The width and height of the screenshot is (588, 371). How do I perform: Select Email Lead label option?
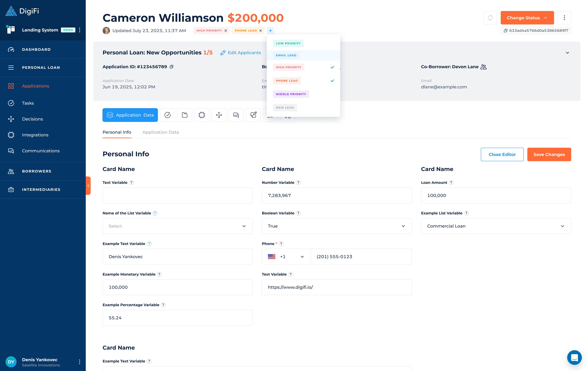coord(286,55)
